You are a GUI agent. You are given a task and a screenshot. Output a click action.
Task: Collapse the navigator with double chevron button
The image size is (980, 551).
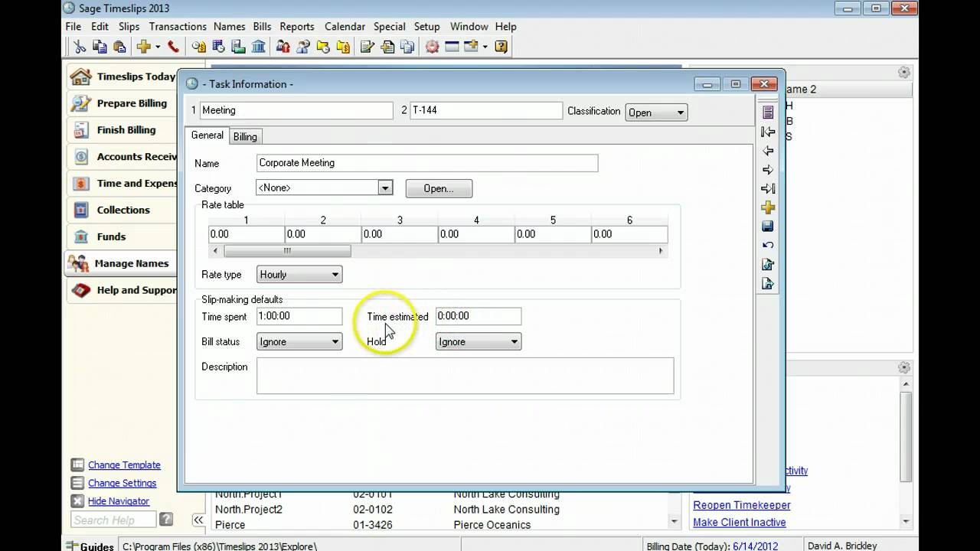coord(198,520)
